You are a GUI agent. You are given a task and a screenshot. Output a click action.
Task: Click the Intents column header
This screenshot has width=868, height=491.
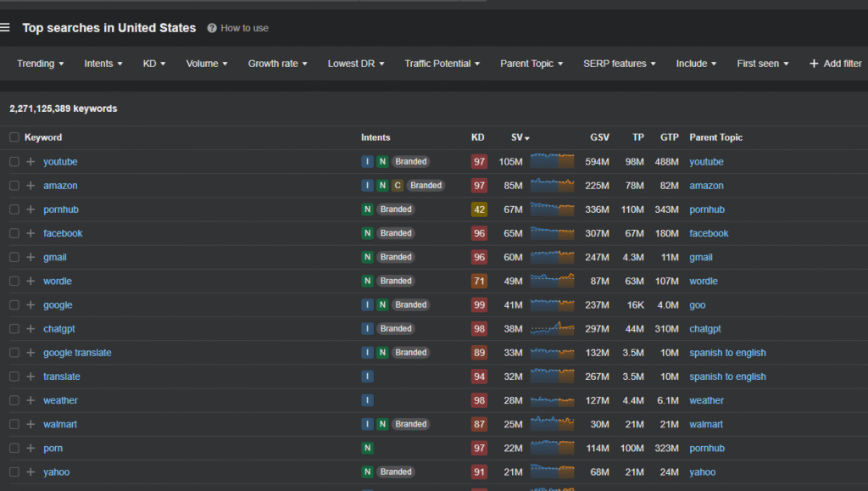point(376,137)
